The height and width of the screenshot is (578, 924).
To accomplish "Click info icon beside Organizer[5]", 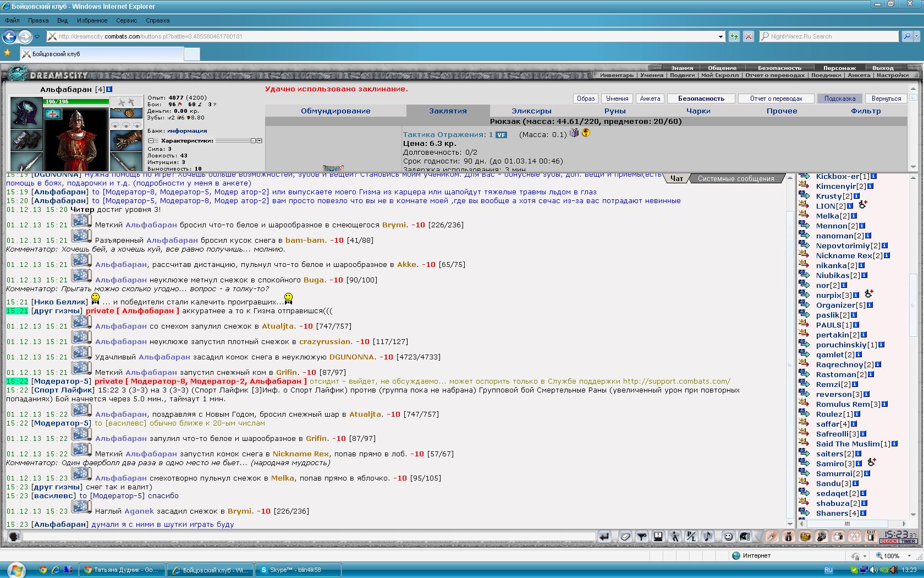I will 870,305.
